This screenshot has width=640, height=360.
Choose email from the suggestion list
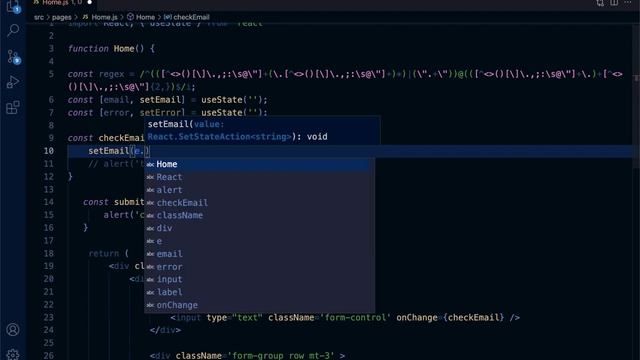(x=259, y=254)
